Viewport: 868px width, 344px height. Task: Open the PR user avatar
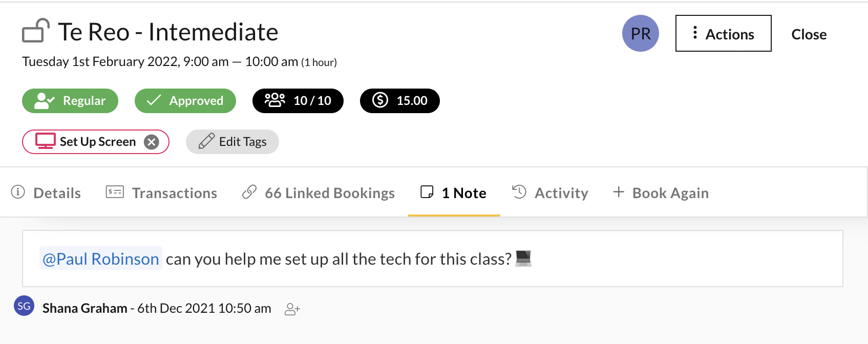(x=641, y=33)
